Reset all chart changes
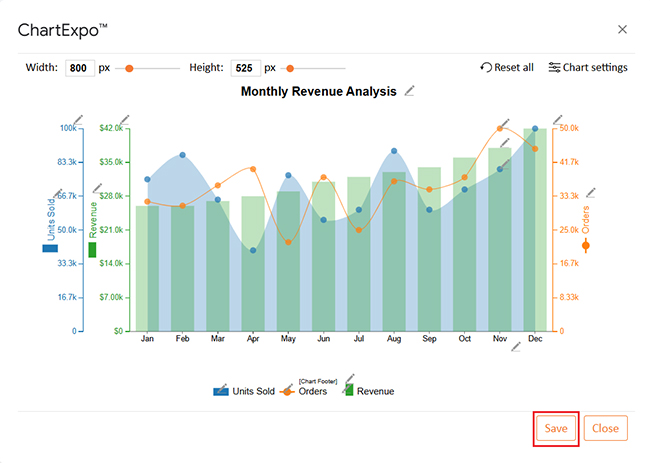Image resolution: width=650 pixels, height=463 pixels. coord(507,68)
